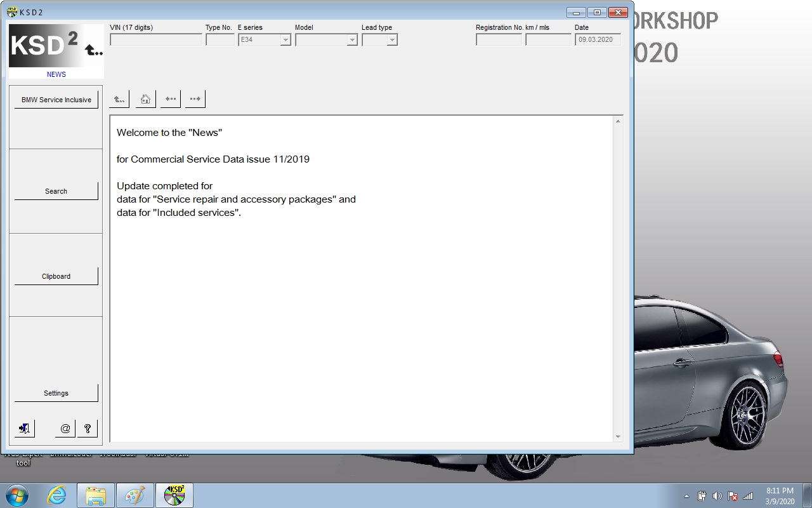Navigate forward with the right arrow icon
Screen dimensions: 812x508
click(195, 99)
